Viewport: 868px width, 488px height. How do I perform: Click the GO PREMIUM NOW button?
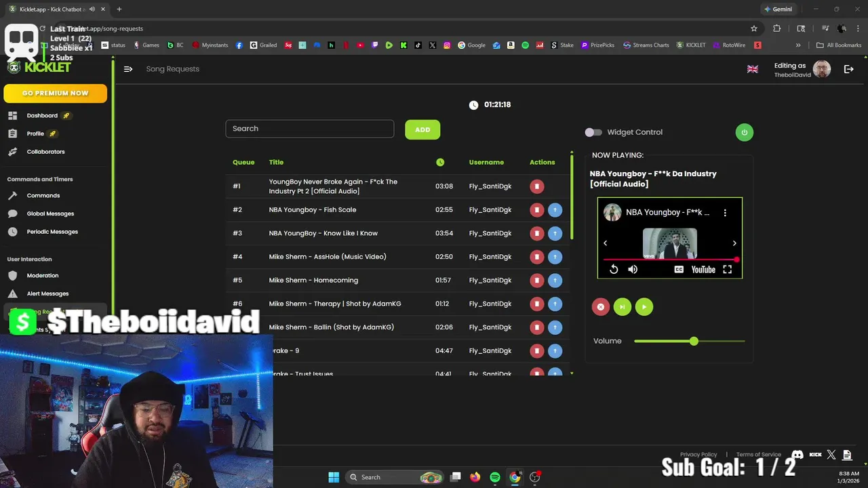click(x=55, y=94)
